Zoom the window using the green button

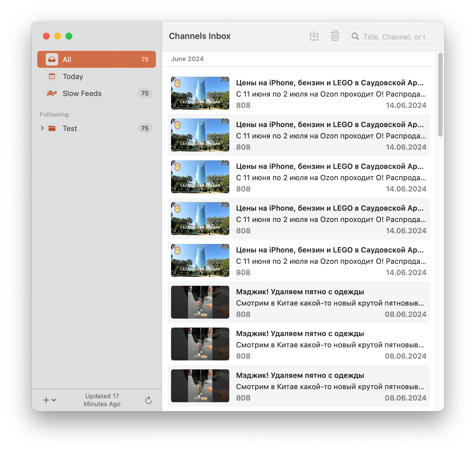point(69,36)
